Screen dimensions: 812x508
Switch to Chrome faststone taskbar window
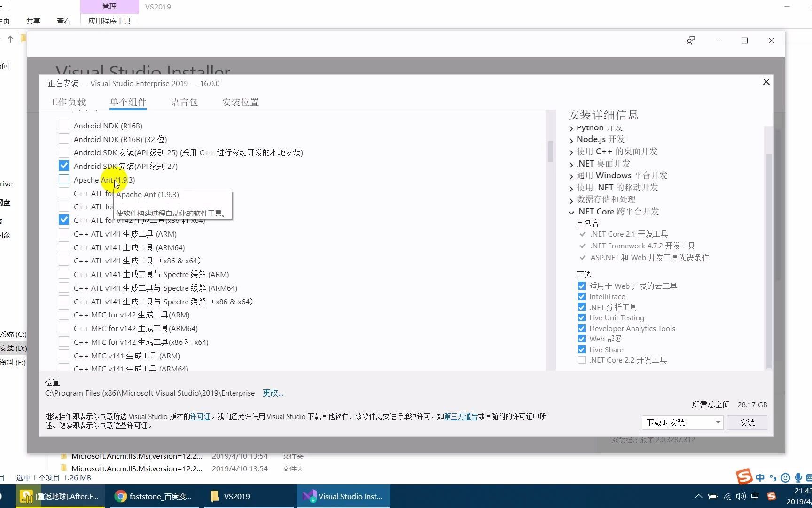154,496
